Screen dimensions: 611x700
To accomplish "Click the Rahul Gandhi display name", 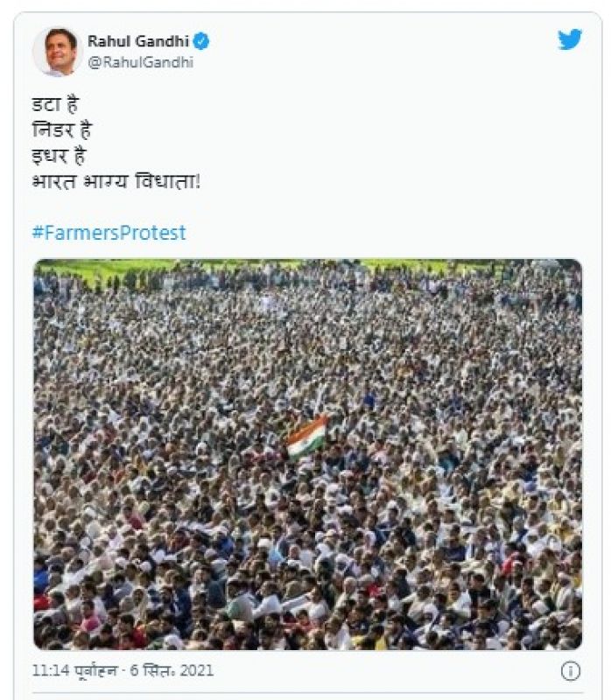I will coord(137,41).
